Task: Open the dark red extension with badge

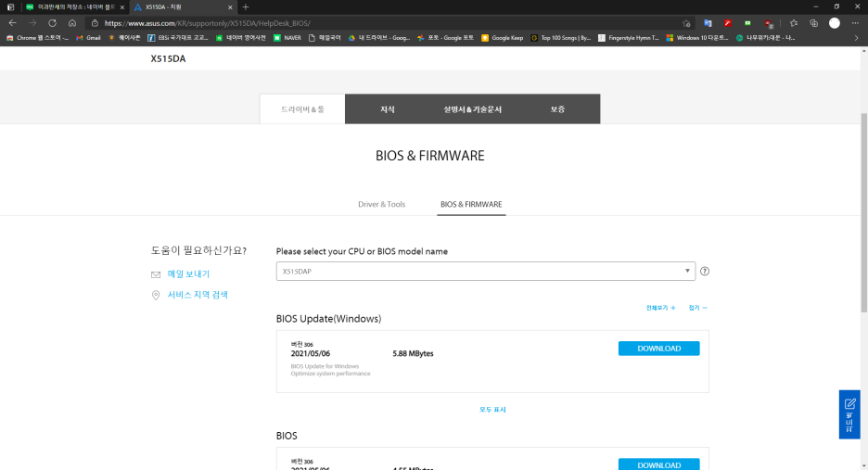Action: coord(769,23)
